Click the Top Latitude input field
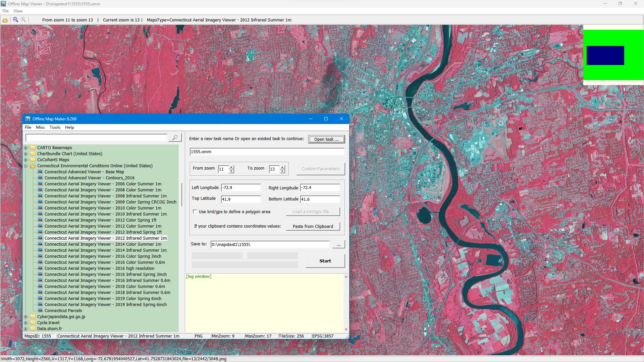This screenshot has width=644, height=362. (x=241, y=199)
